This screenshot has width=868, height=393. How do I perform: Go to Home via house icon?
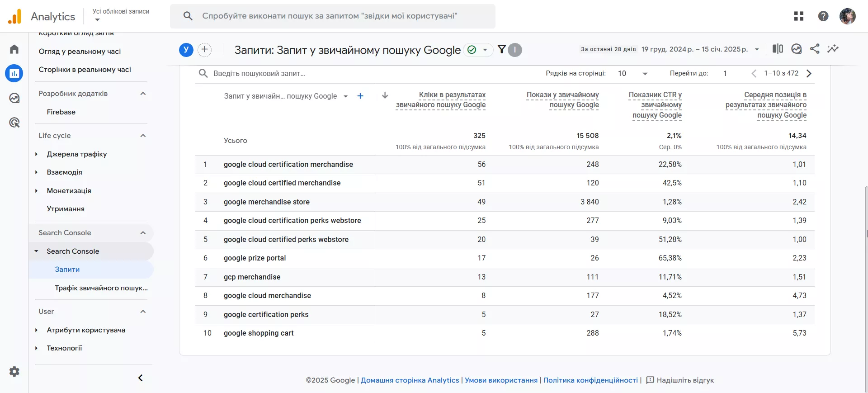pos(14,49)
